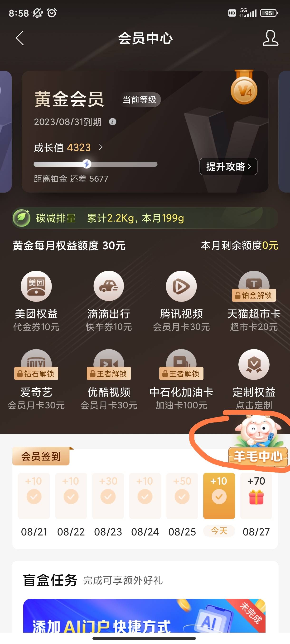Tap today's +10 check-in box
The height and width of the screenshot is (644, 290).
219,496
